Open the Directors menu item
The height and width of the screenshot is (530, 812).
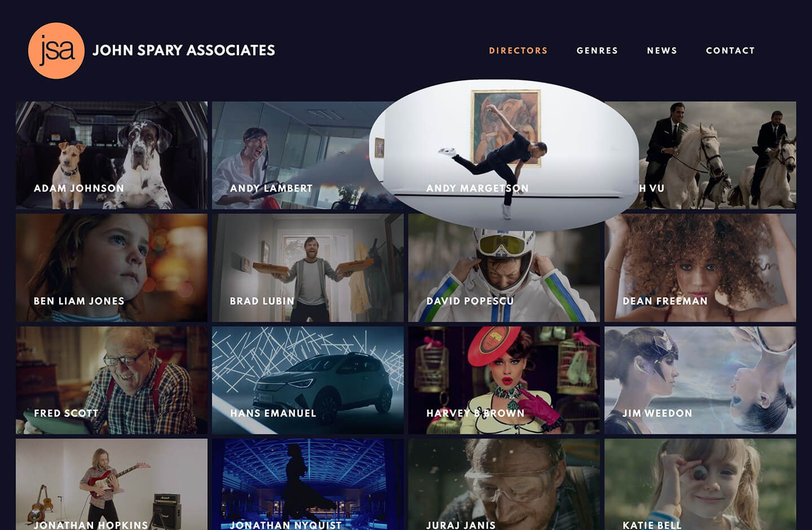[518, 51]
